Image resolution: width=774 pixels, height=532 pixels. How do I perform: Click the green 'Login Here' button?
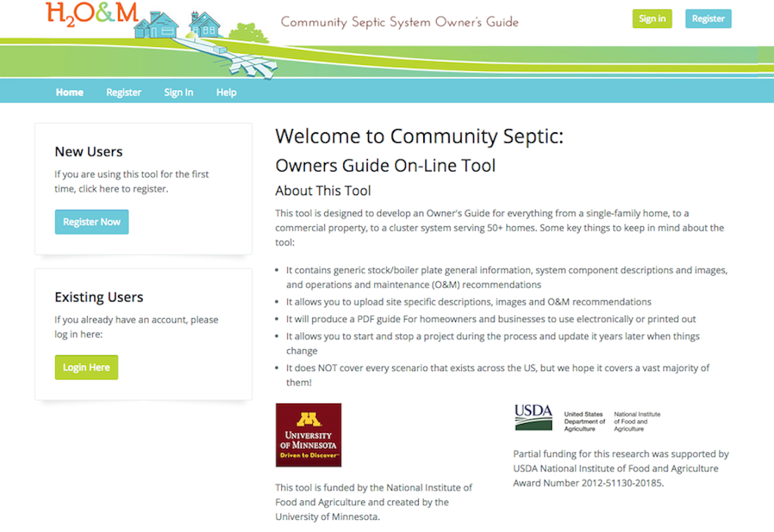click(x=86, y=367)
